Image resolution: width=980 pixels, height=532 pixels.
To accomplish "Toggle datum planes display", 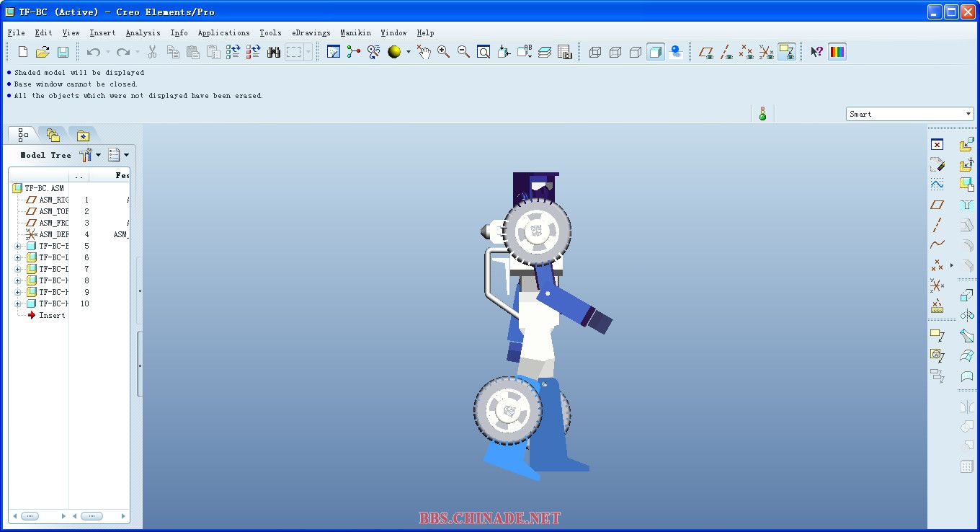I will click(x=706, y=52).
